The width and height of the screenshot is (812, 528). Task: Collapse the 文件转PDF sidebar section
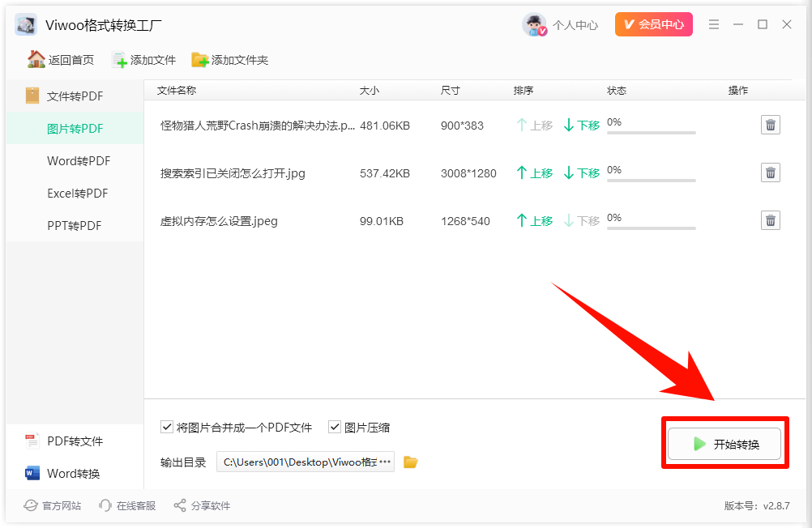tap(75, 96)
